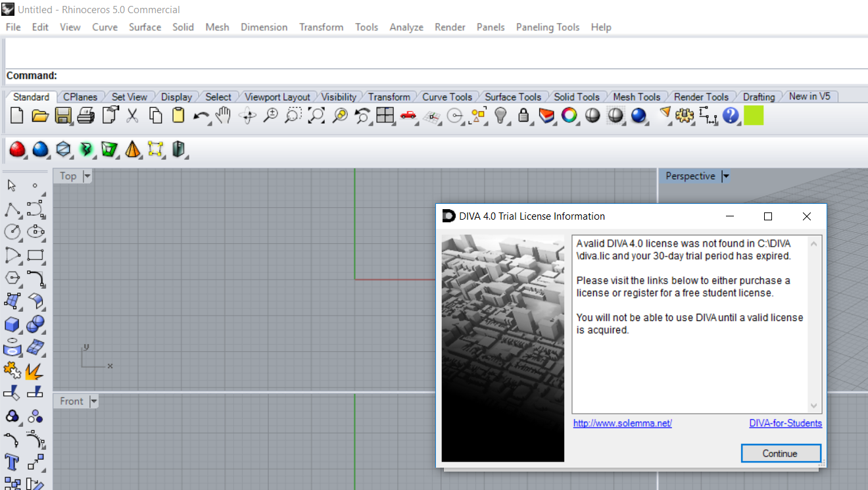The width and height of the screenshot is (868, 490).
Task: Open the Front viewport dropdown arrow
Action: coord(93,401)
